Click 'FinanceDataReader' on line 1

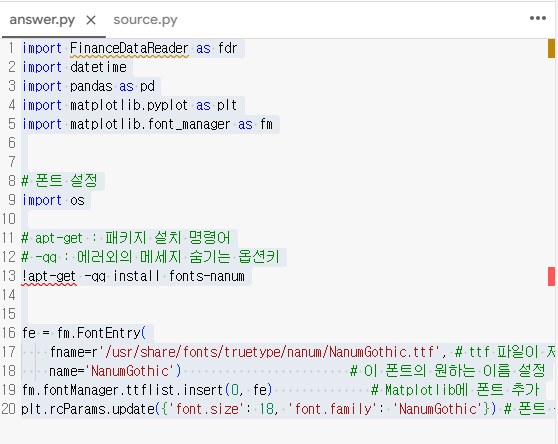click(129, 48)
